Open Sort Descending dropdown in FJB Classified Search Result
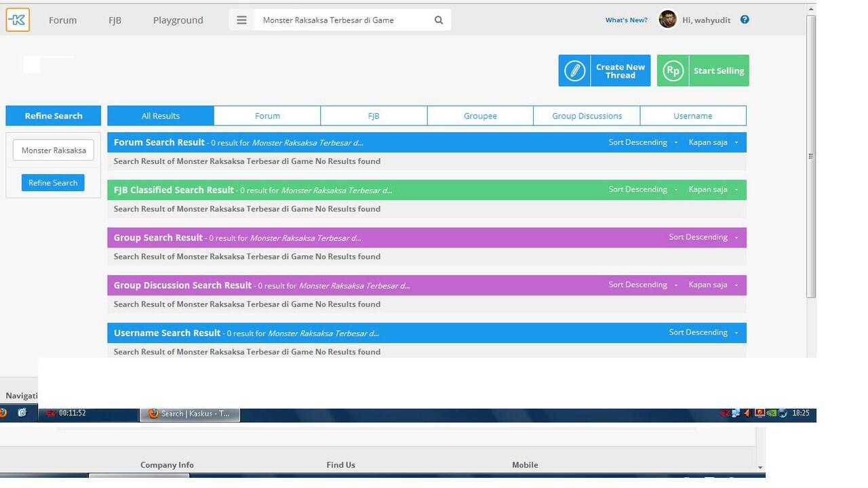 pos(643,189)
